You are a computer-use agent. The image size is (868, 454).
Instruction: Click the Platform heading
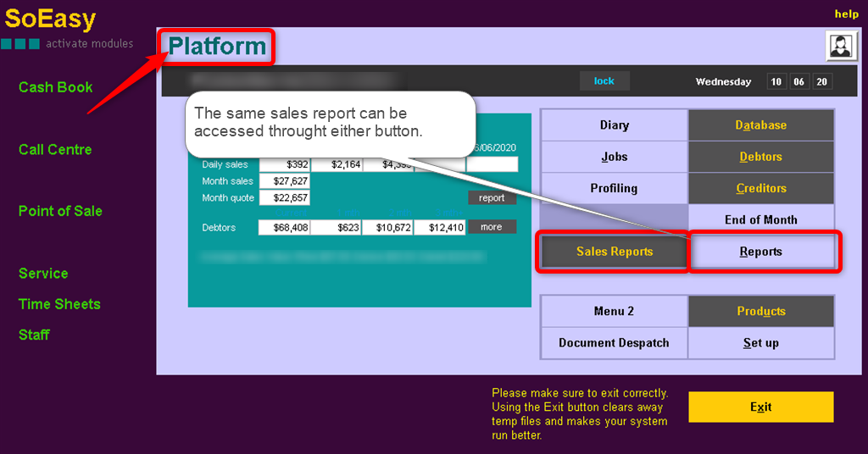[x=217, y=47]
